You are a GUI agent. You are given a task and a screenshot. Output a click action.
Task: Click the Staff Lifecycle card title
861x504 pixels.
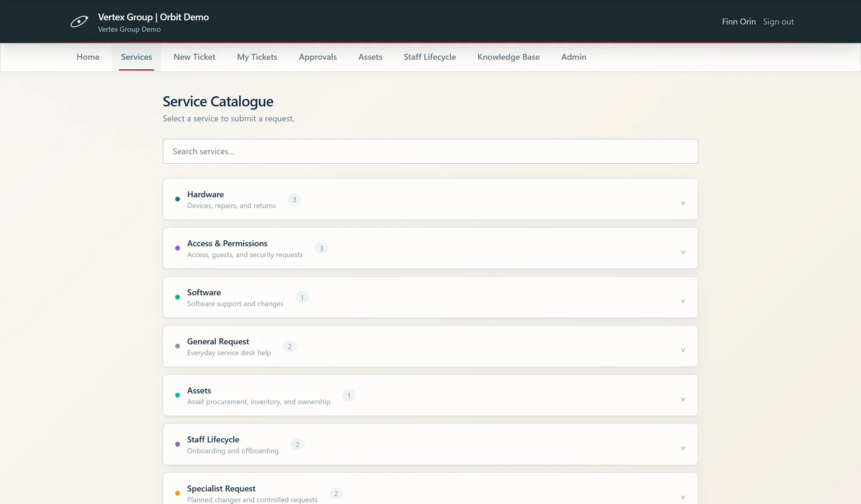[x=213, y=439]
